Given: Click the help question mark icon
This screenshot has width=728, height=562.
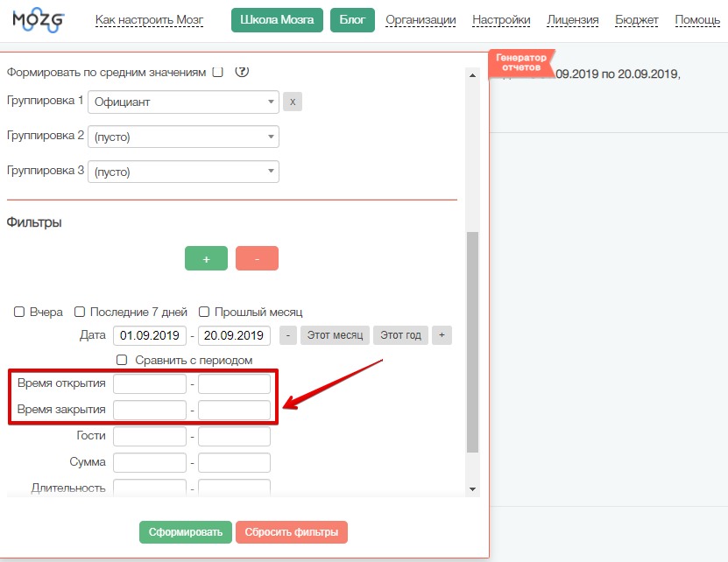Looking at the screenshot, I should 243,72.
